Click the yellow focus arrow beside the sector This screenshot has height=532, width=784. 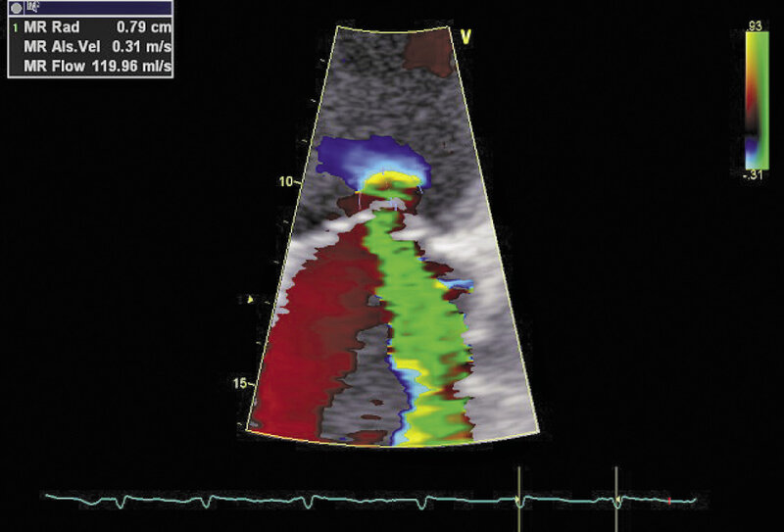click(x=250, y=300)
